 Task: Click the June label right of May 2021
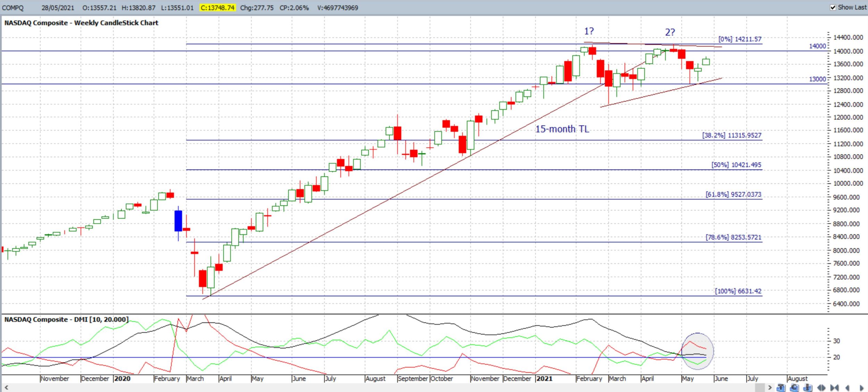pyautogui.click(x=721, y=379)
